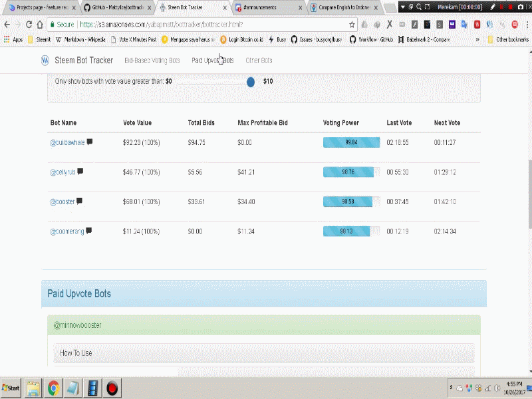532x399 pixels.
Task: Expand the bookmarks overflow chevron
Action: click(477, 40)
